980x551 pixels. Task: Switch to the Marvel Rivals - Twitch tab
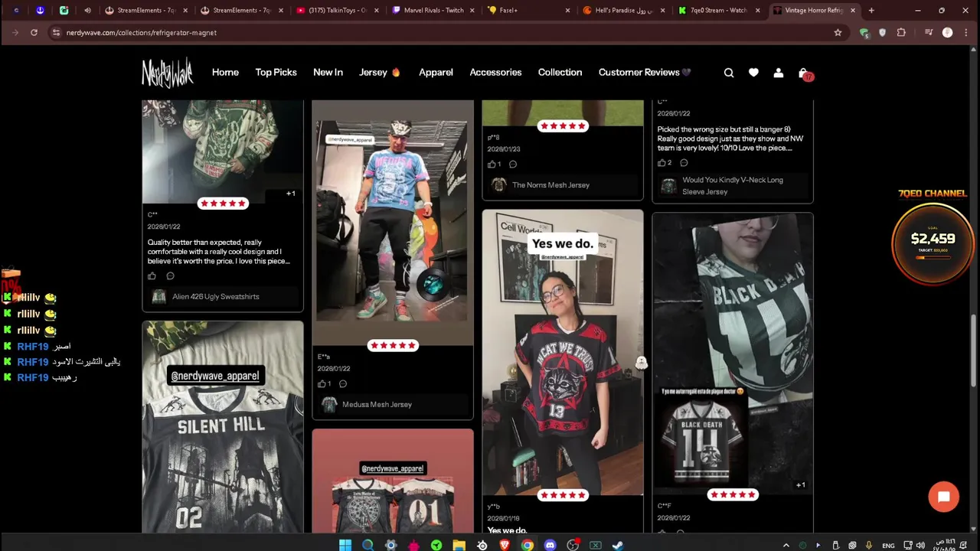coord(433,11)
